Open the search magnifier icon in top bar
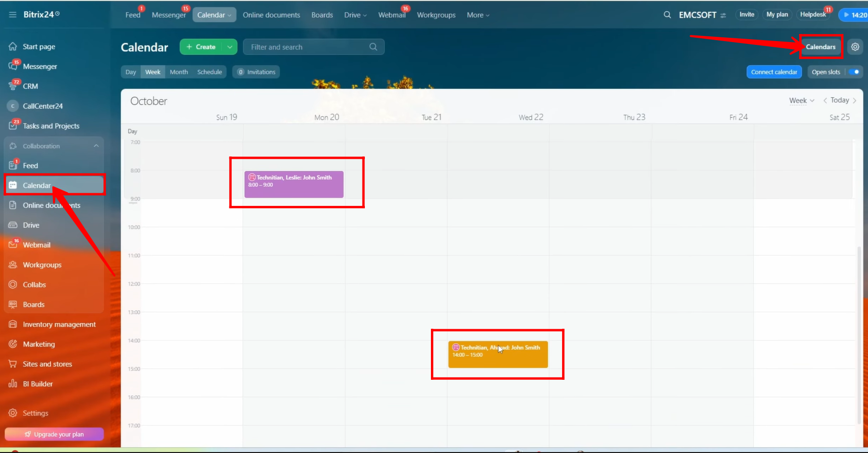The image size is (868, 453). tap(667, 15)
